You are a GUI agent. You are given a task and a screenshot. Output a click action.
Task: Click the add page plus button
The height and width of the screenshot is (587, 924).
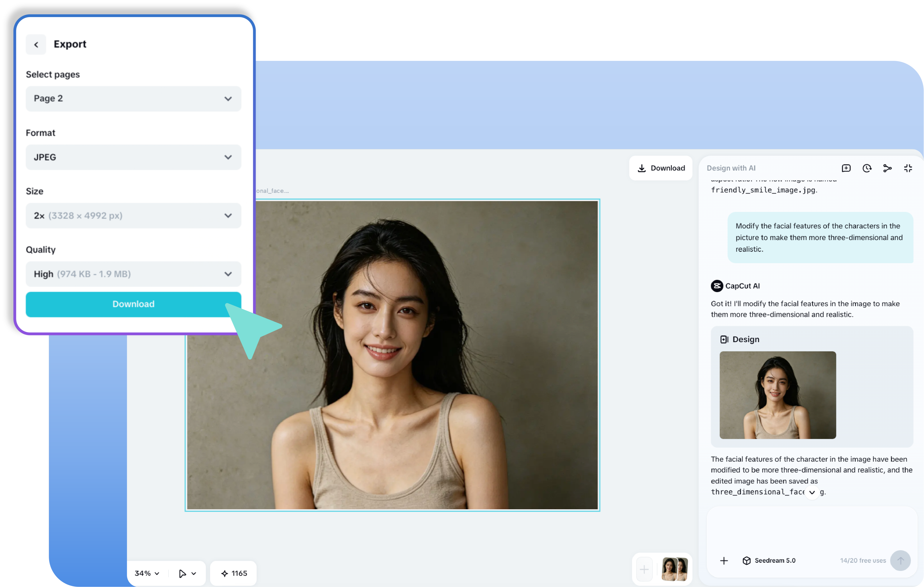pyautogui.click(x=644, y=569)
